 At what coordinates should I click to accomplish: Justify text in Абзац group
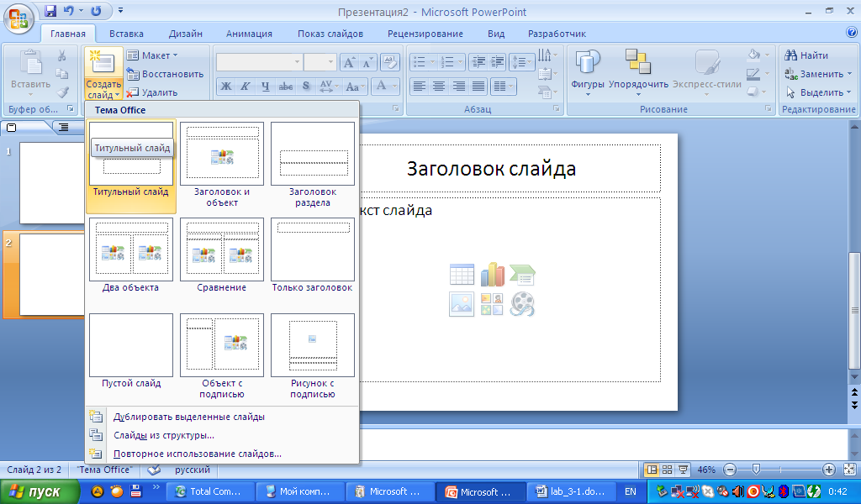[478, 87]
